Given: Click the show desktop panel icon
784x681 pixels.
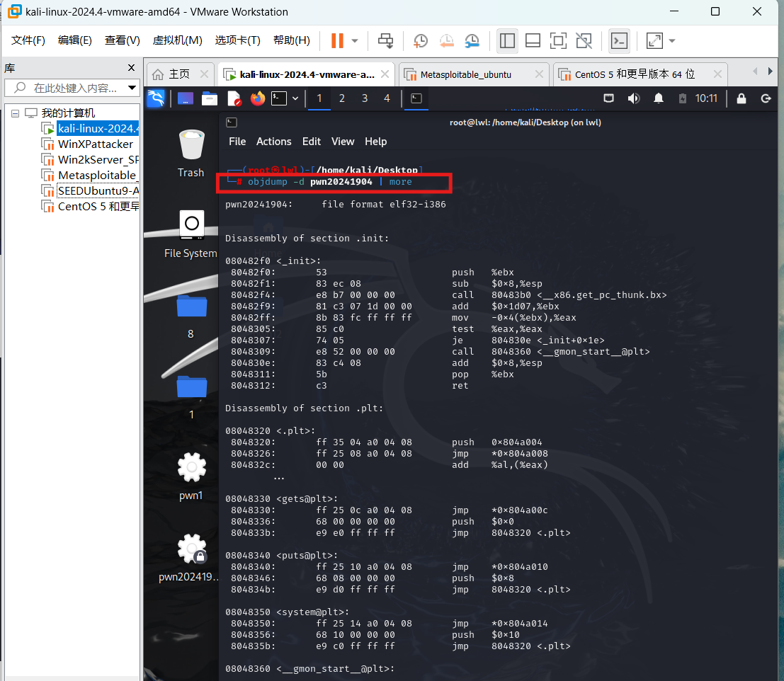Looking at the screenshot, I should pyautogui.click(x=186, y=98).
